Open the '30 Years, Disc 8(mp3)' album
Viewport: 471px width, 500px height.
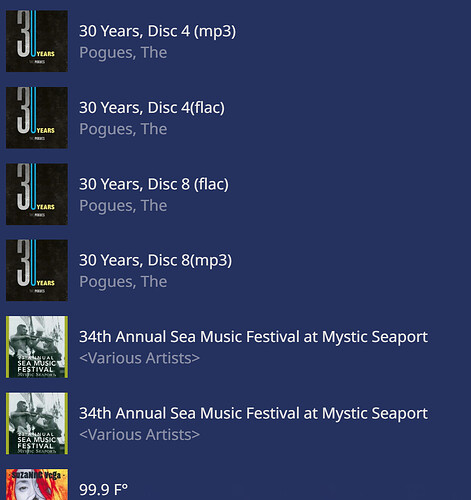tap(155, 260)
